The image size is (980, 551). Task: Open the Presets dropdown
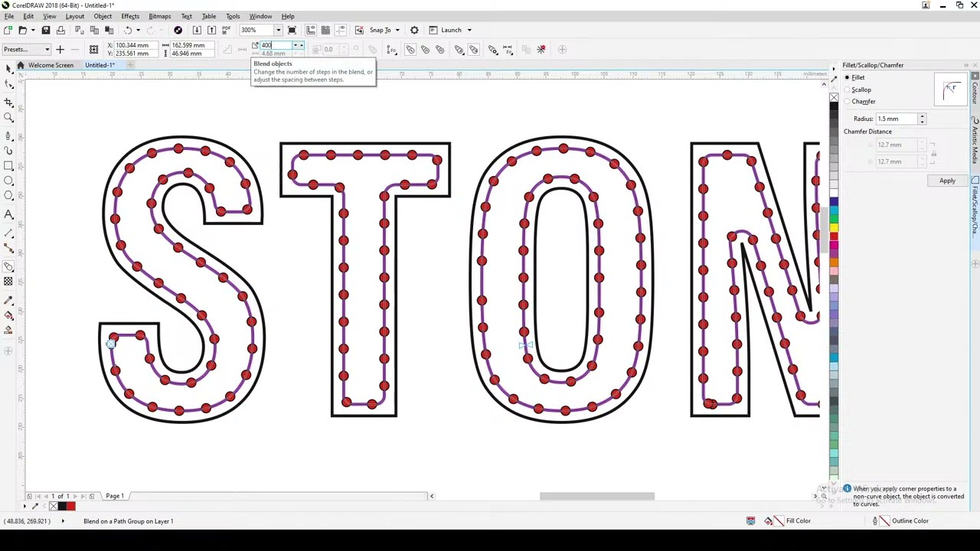[26, 50]
